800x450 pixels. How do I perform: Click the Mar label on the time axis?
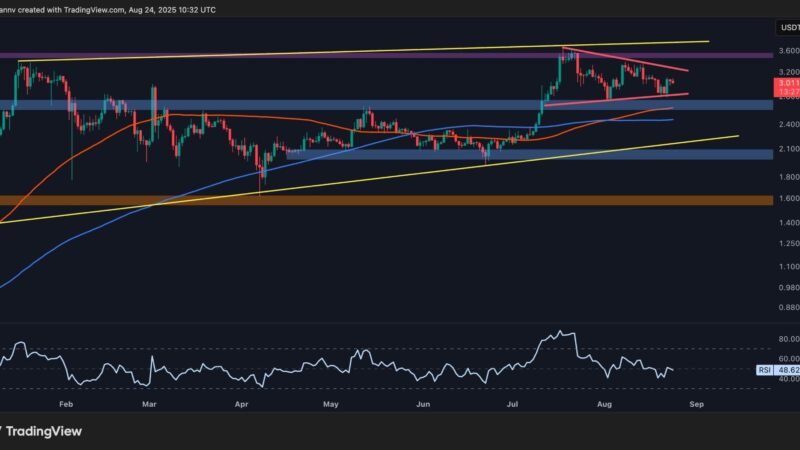point(149,404)
